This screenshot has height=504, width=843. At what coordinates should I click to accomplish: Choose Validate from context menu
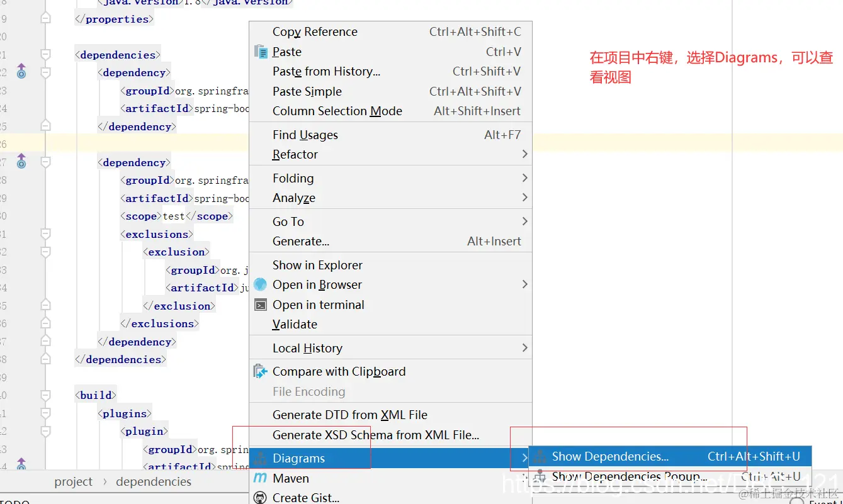point(391,324)
